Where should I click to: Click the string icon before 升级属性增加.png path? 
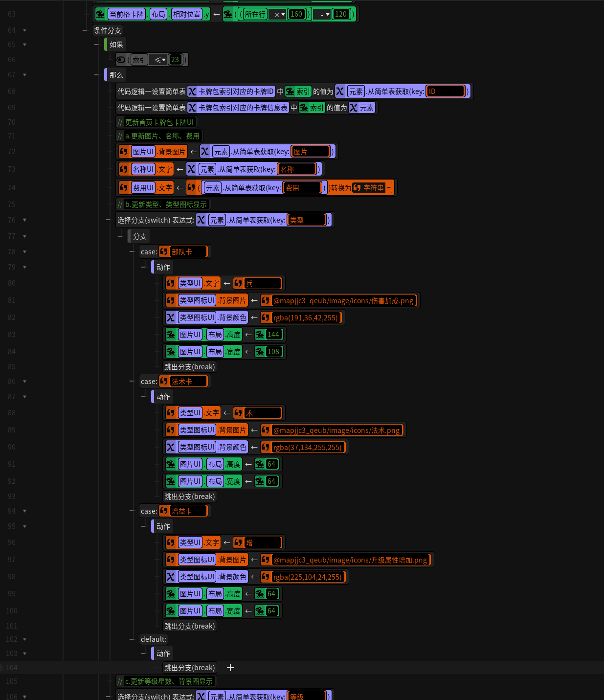pyautogui.click(x=266, y=560)
